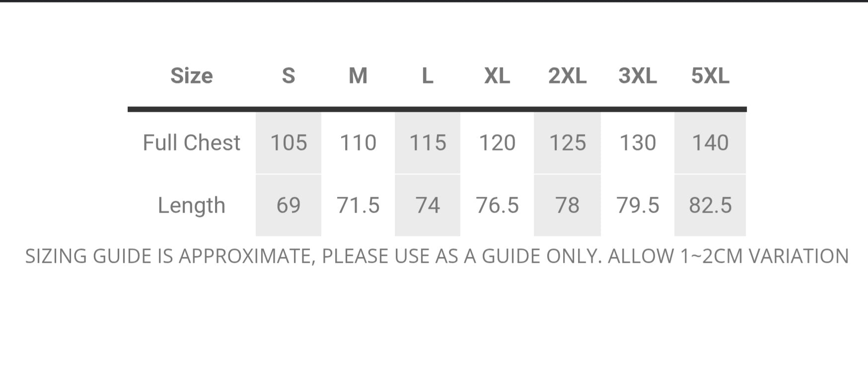Click the sizing guide approximate disclaimer text
The image size is (868, 386).
coord(437,256)
